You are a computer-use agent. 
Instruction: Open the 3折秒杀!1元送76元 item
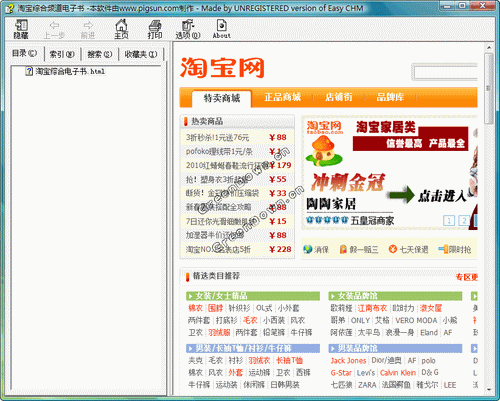tap(217, 137)
